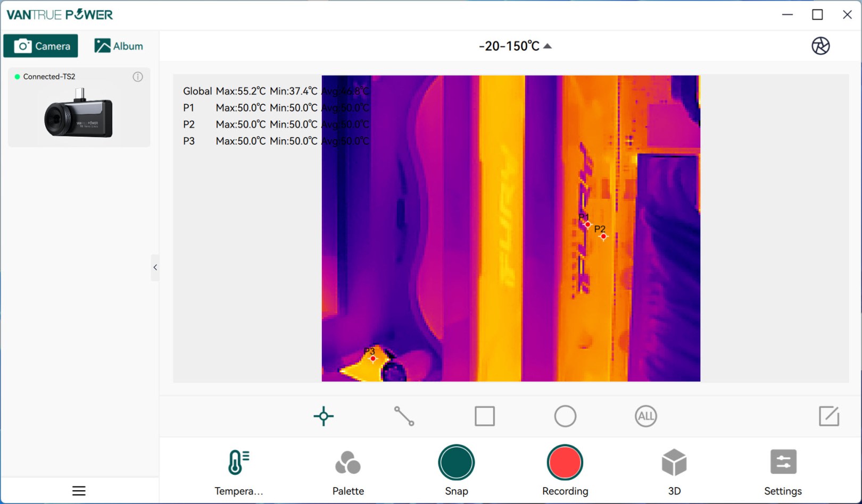Viewport: 862px width, 504px height.
Task: Click the shutter calibration icon
Action: pos(820,46)
